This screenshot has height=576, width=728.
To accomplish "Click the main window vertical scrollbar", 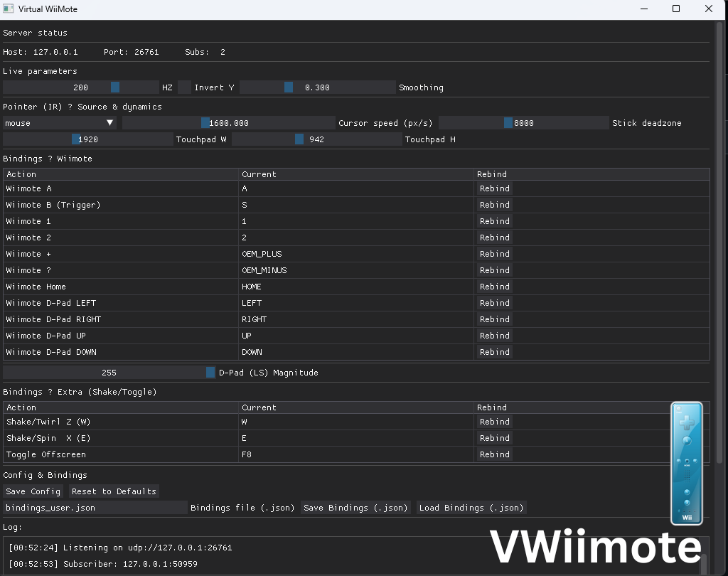I will point(719,242).
